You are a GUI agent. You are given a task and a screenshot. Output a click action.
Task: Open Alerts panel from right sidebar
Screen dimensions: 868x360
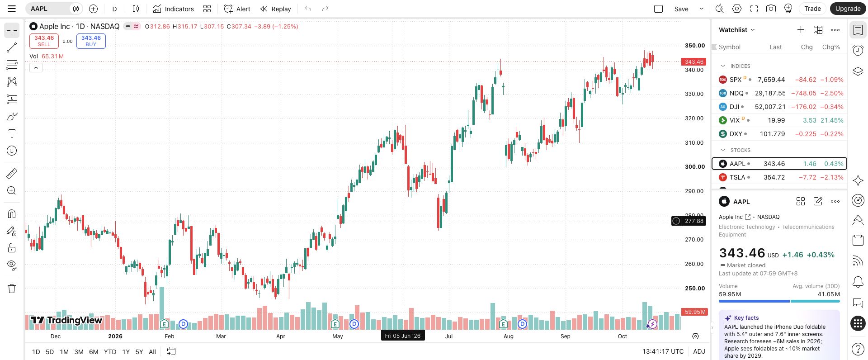point(858,50)
